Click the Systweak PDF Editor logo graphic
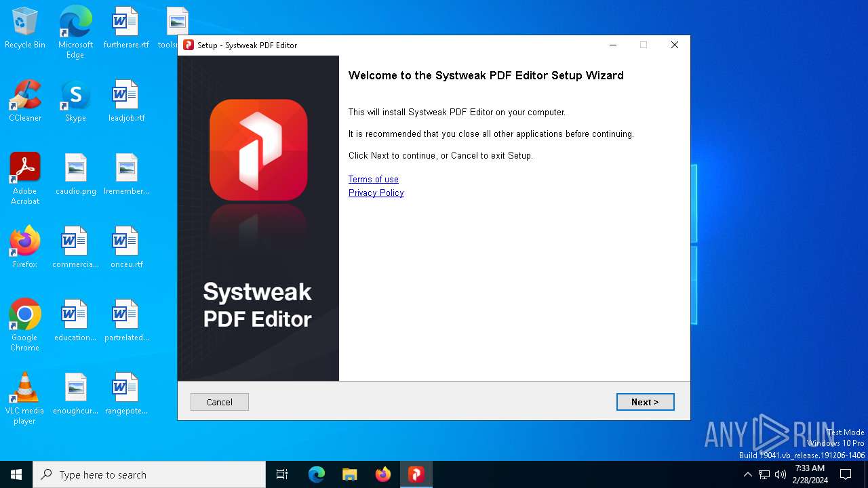 click(258, 150)
